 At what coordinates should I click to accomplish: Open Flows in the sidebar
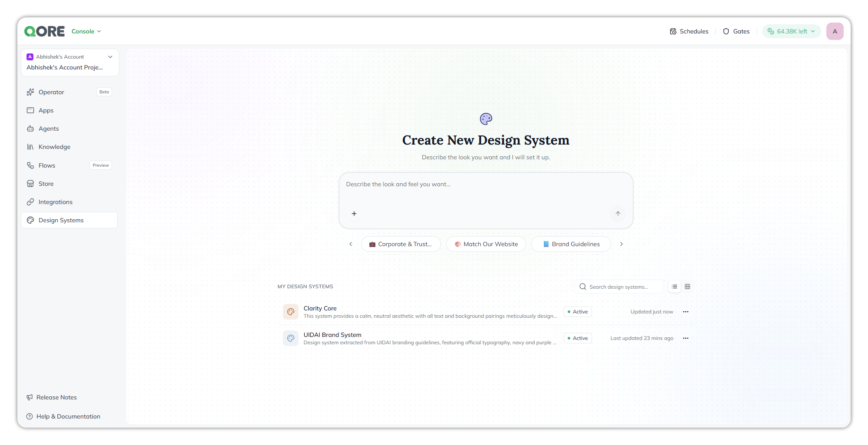[x=69, y=165]
